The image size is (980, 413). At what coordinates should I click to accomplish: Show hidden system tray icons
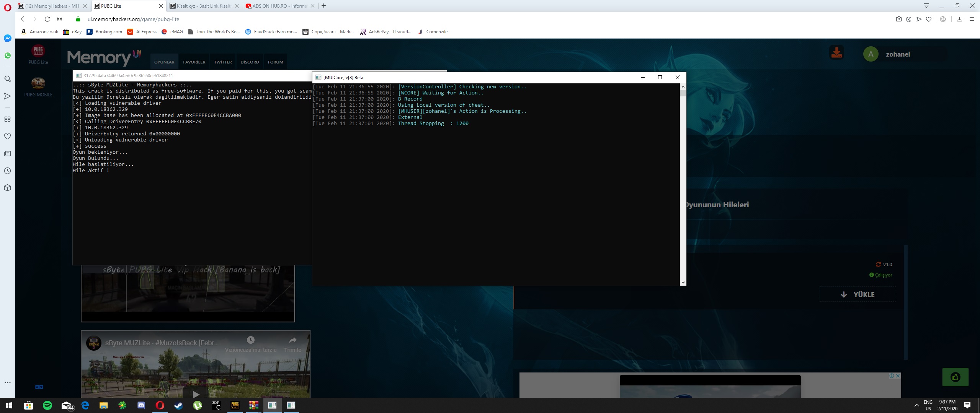[916, 405]
